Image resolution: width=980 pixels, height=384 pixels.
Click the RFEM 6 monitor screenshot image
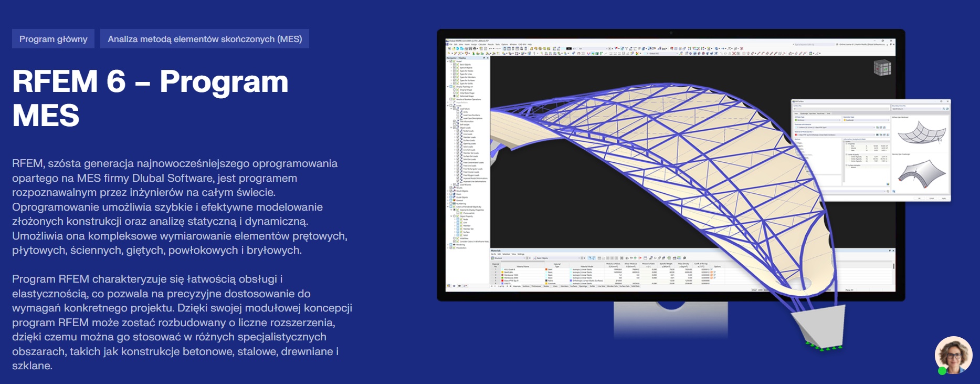pyautogui.click(x=694, y=189)
